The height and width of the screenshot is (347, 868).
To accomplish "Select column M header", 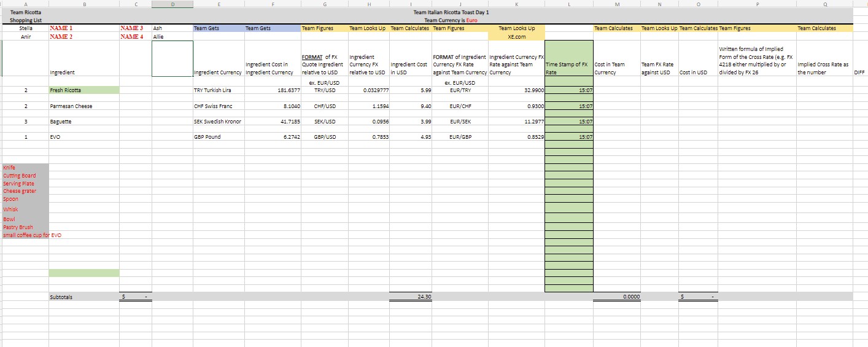I will [x=616, y=4].
